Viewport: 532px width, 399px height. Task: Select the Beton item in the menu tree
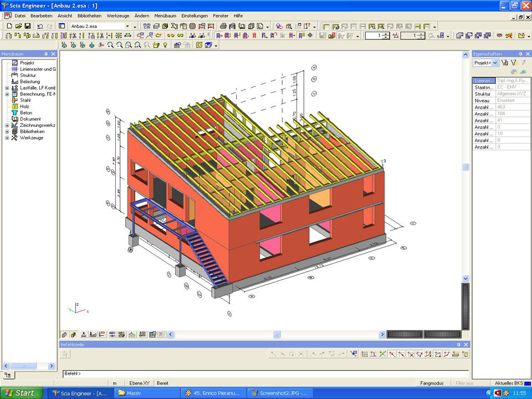click(x=26, y=112)
